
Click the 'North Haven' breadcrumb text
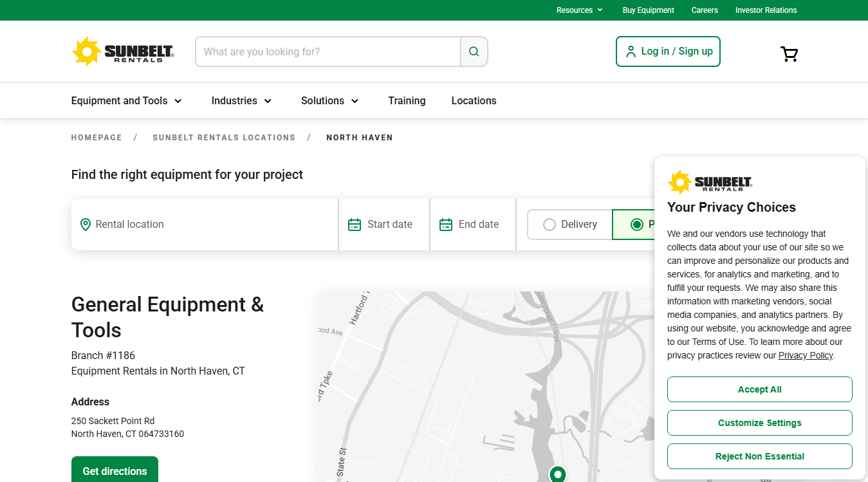pos(360,138)
